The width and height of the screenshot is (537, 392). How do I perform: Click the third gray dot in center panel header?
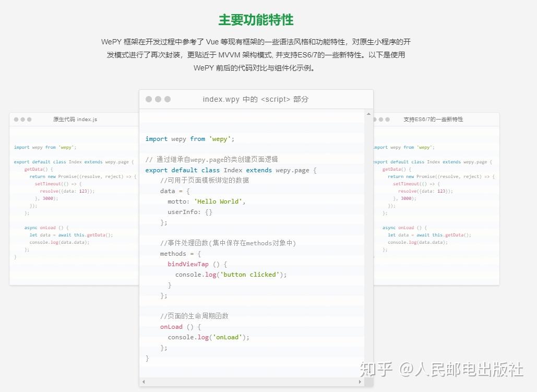pos(168,99)
